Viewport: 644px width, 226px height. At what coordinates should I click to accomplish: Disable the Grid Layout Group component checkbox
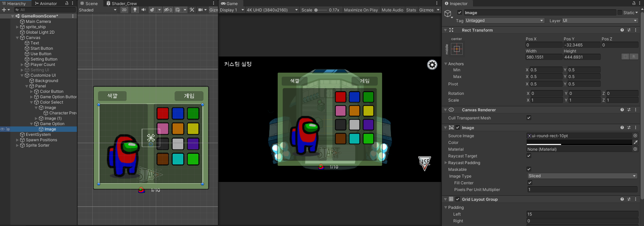pos(458,199)
